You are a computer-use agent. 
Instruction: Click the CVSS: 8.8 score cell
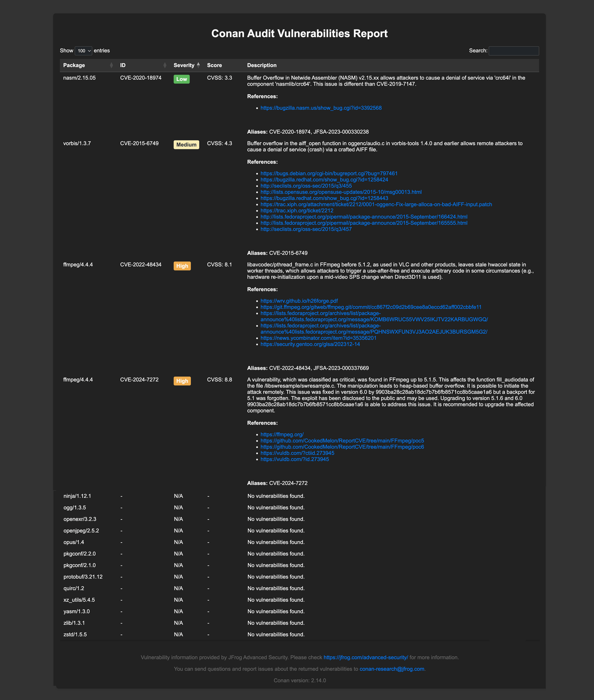pyautogui.click(x=220, y=379)
